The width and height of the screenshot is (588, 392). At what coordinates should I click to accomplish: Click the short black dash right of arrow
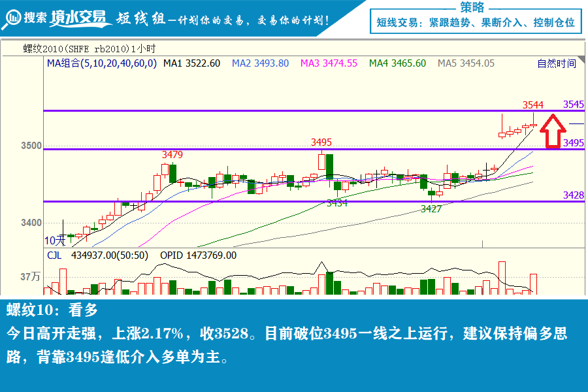576,123
